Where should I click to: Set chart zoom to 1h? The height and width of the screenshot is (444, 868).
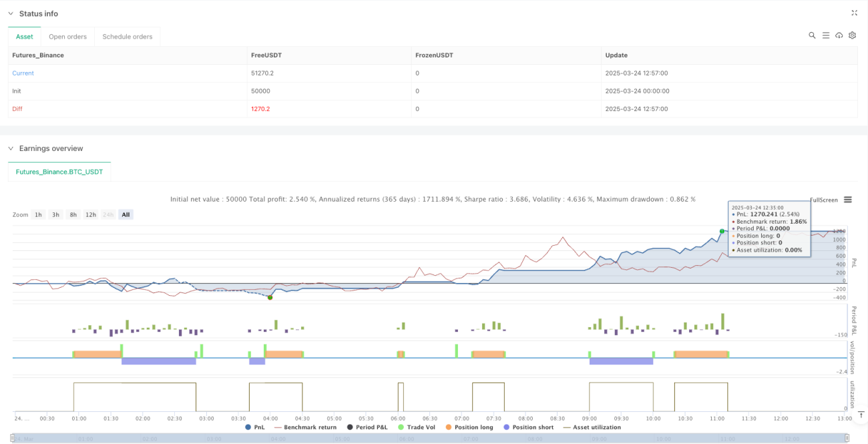39,214
